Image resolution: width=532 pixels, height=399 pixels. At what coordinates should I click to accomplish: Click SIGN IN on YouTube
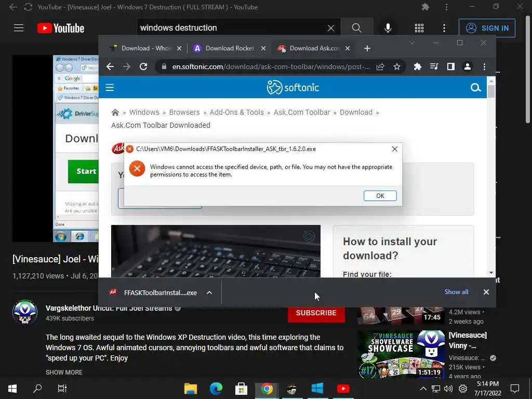487,28
